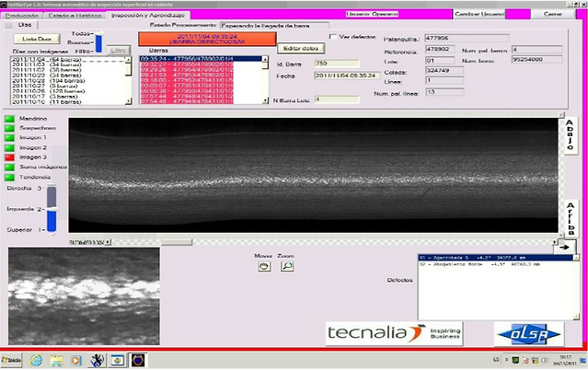This screenshot has width=588, height=370.
Task: Click the right arrow button below Arriba
Action: point(565,247)
